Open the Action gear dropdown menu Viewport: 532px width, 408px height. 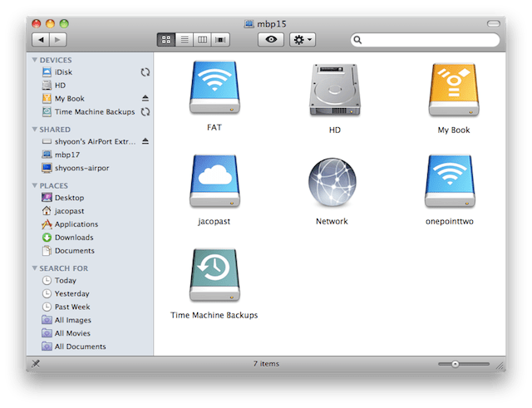pyautogui.click(x=303, y=40)
